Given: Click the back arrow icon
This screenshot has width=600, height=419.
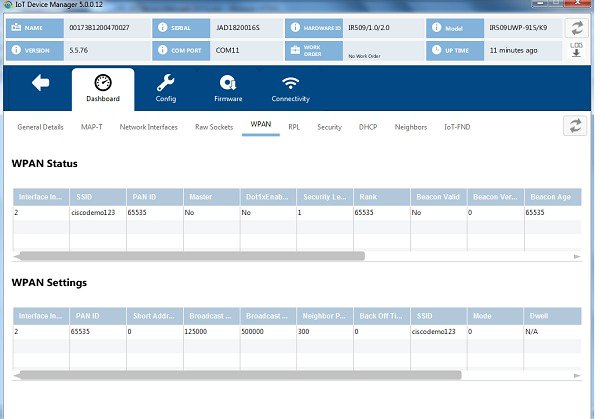Looking at the screenshot, I should 41,83.
